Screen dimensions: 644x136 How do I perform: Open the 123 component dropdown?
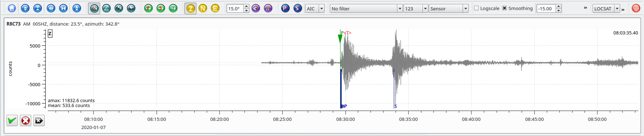(x=416, y=8)
